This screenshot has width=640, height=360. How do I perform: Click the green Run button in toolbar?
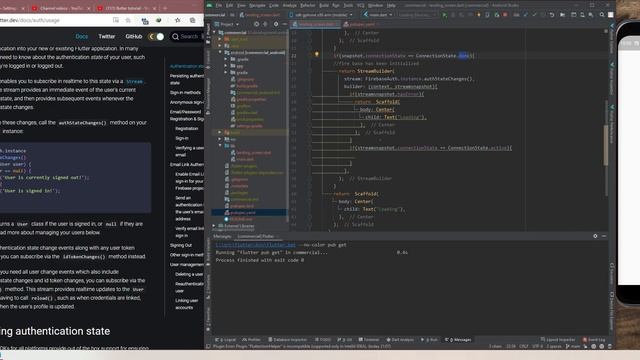coord(444,15)
